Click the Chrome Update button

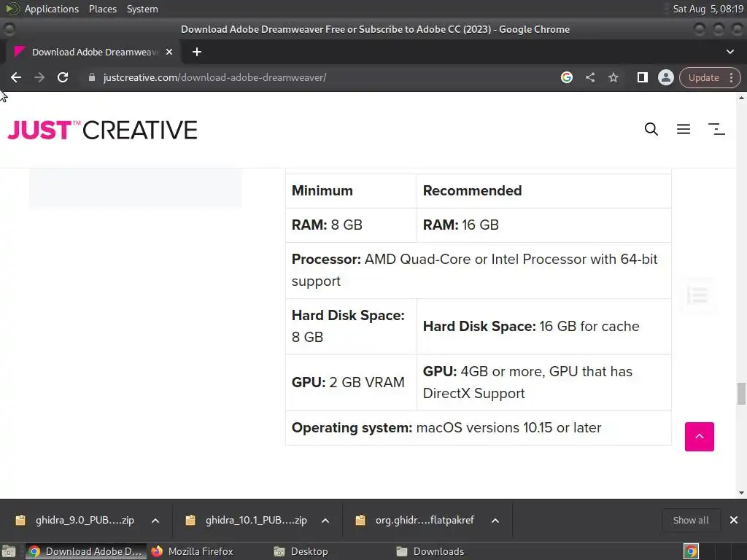(x=703, y=77)
